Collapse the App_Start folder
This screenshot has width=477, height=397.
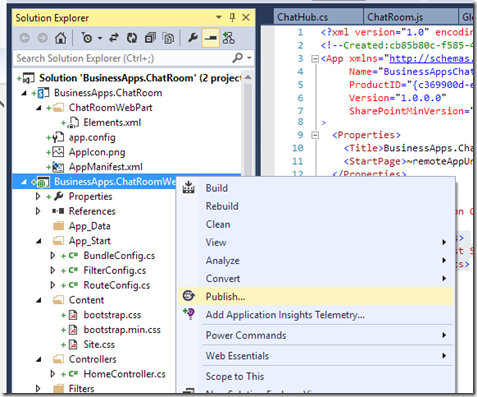[x=39, y=241]
